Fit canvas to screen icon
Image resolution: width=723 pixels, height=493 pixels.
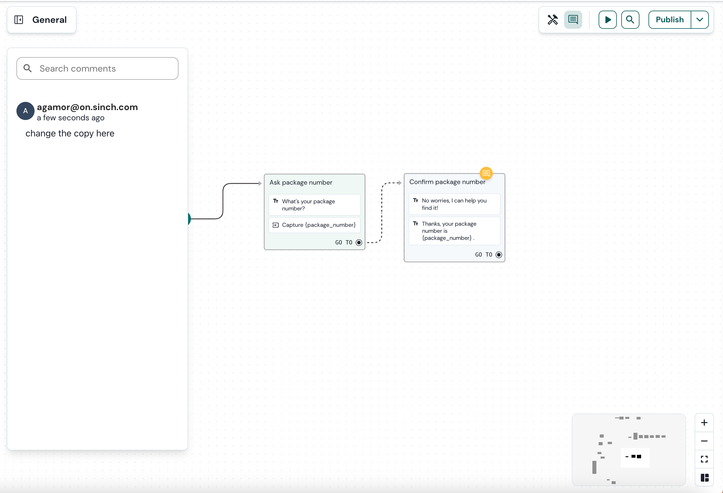(704, 459)
